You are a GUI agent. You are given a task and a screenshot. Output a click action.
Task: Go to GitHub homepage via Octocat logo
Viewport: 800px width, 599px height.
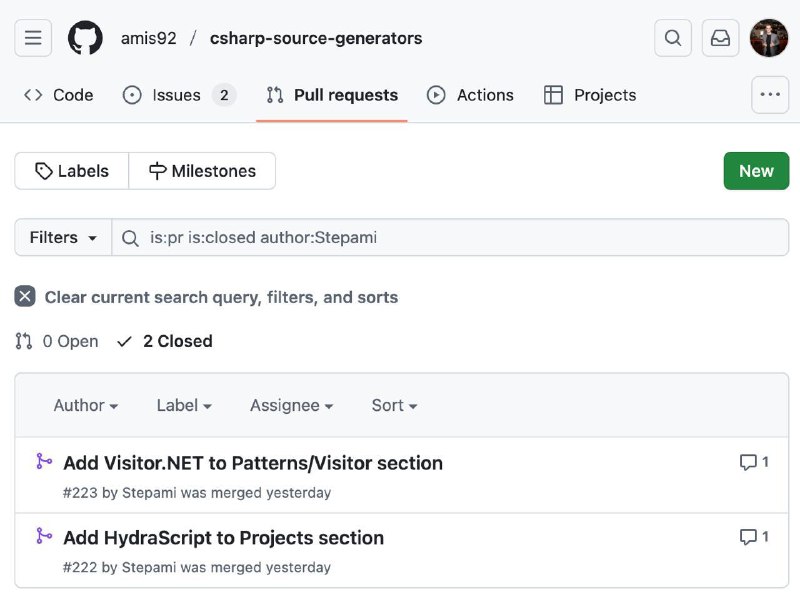85,38
